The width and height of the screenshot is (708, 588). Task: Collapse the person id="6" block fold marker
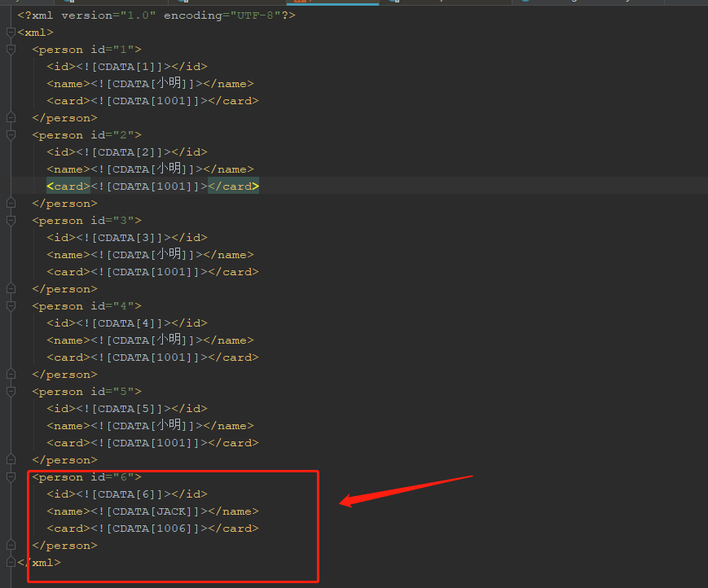tap(11, 477)
